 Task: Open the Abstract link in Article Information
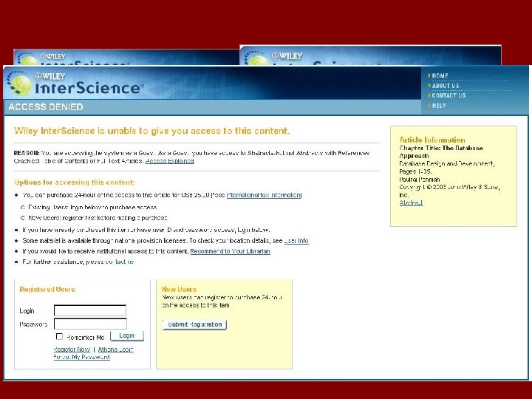(x=411, y=202)
